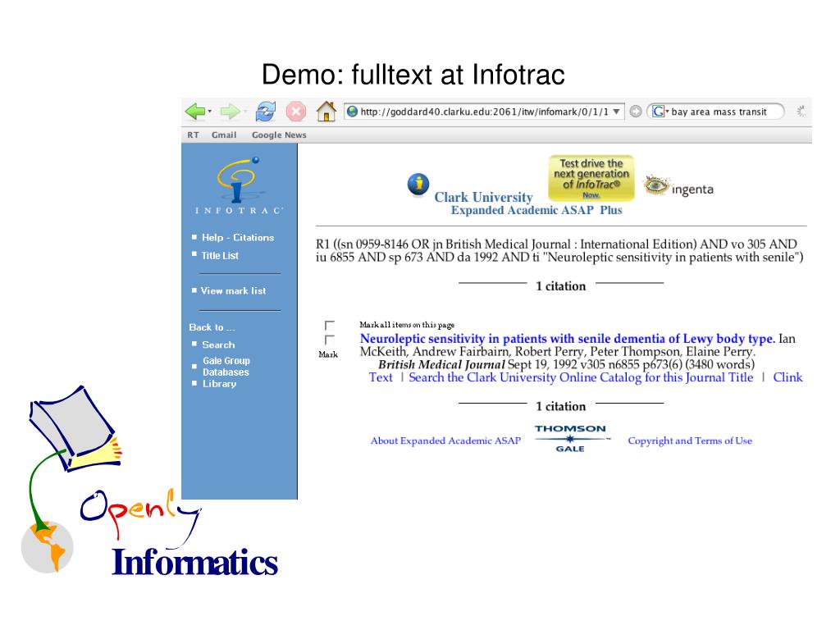Click the blue info icon near Clark University

418,185
